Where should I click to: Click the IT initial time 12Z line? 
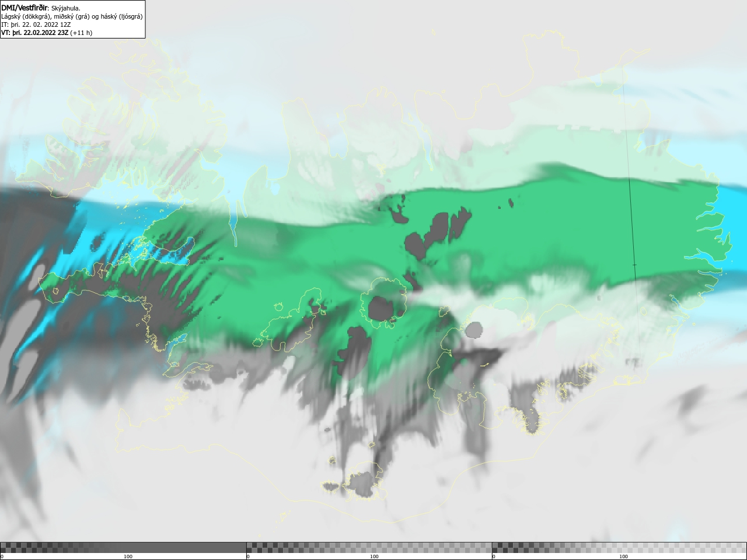pyautogui.click(x=36, y=24)
